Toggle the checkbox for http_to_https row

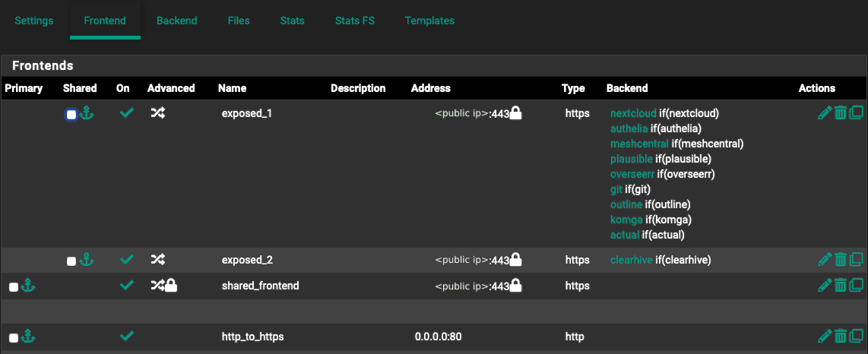13,337
